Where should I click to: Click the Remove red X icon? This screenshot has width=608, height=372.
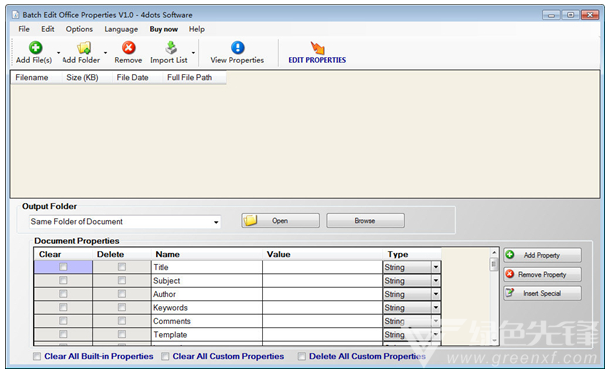(128, 48)
